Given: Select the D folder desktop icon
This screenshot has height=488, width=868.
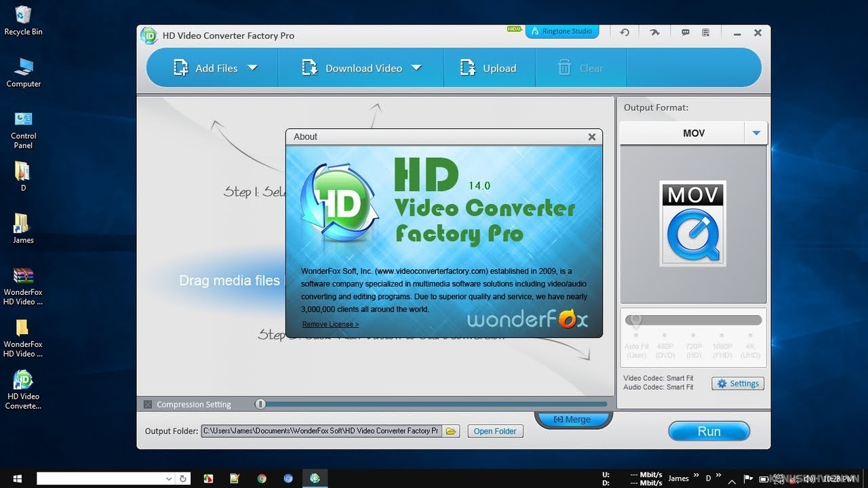Looking at the screenshot, I should 23,176.
